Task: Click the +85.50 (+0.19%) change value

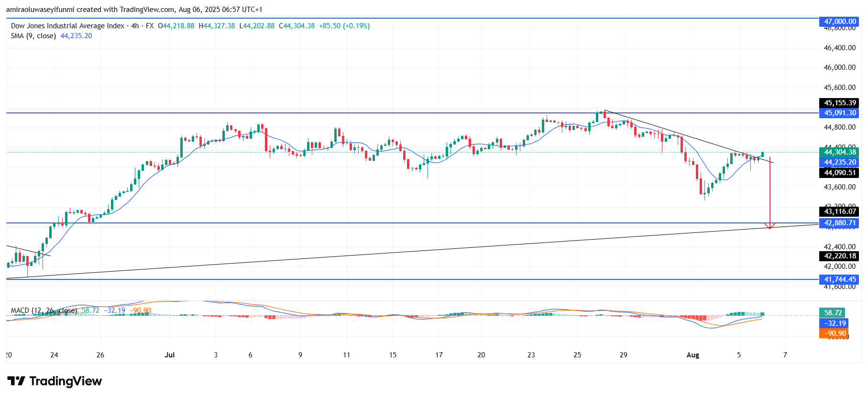Action: (x=344, y=26)
